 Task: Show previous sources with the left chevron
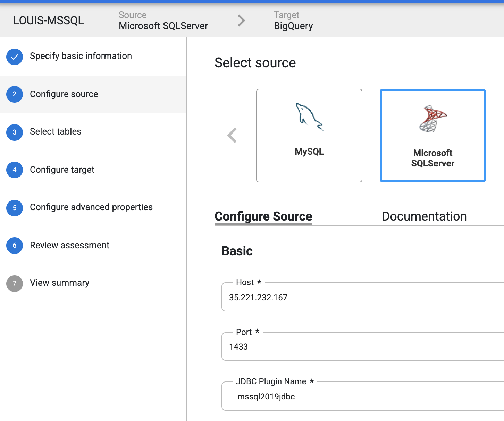232,135
